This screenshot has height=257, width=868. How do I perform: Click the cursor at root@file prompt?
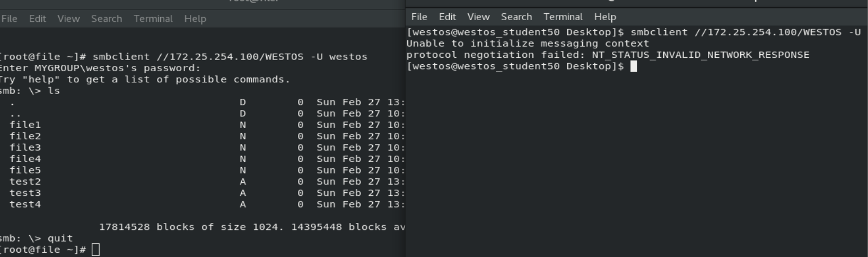pyautogui.click(x=95, y=250)
